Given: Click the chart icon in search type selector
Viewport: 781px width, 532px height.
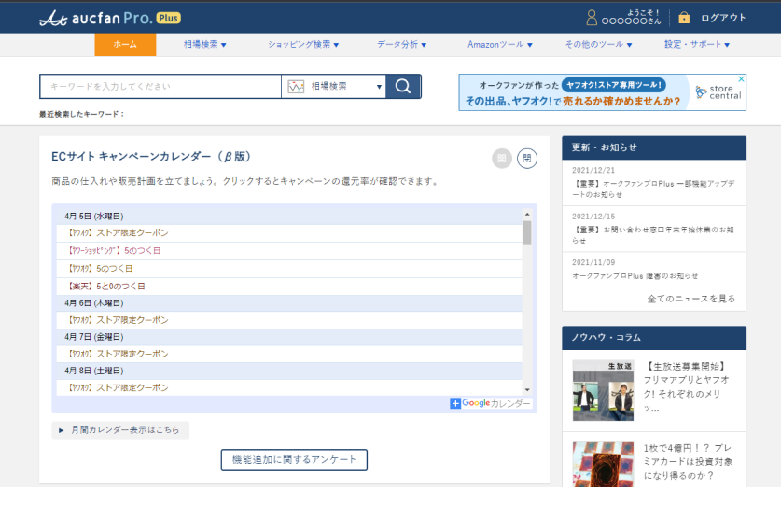Looking at the screenshot, I should pyautogui.click(x=296, y=86).
